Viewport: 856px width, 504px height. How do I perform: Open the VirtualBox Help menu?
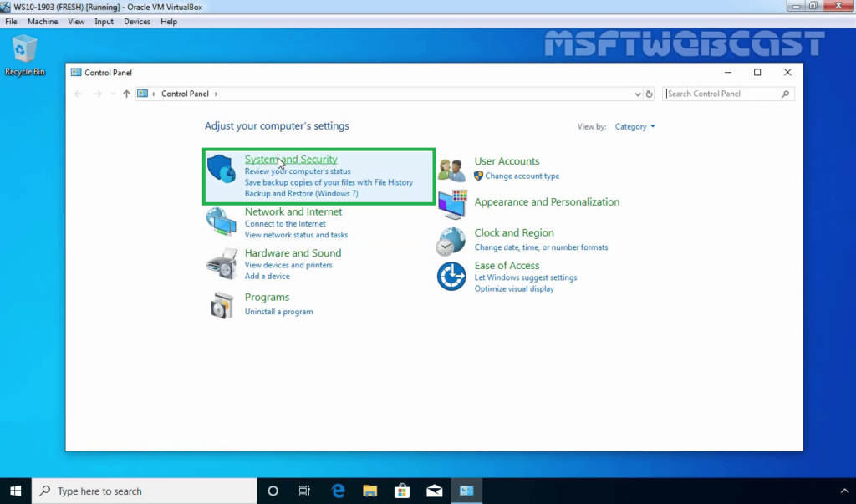[x=169, y=21]
